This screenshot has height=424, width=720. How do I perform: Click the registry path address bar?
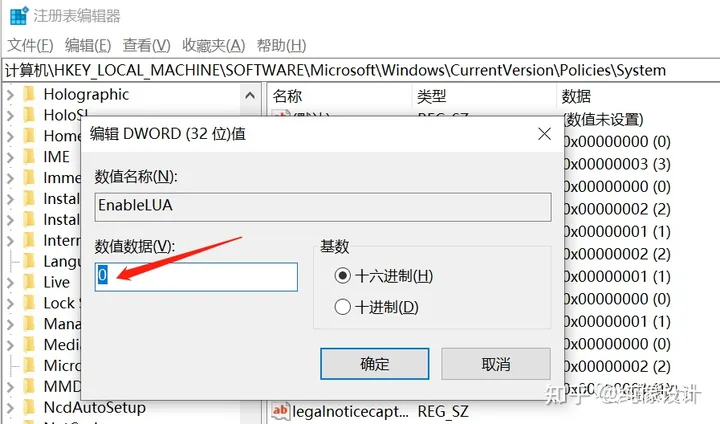tap(360, 70)
